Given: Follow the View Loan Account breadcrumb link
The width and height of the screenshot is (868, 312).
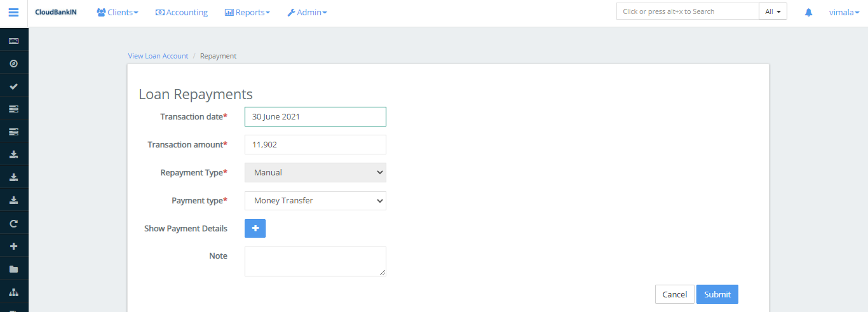Looking at the screenshot, I should click(158, 56).
